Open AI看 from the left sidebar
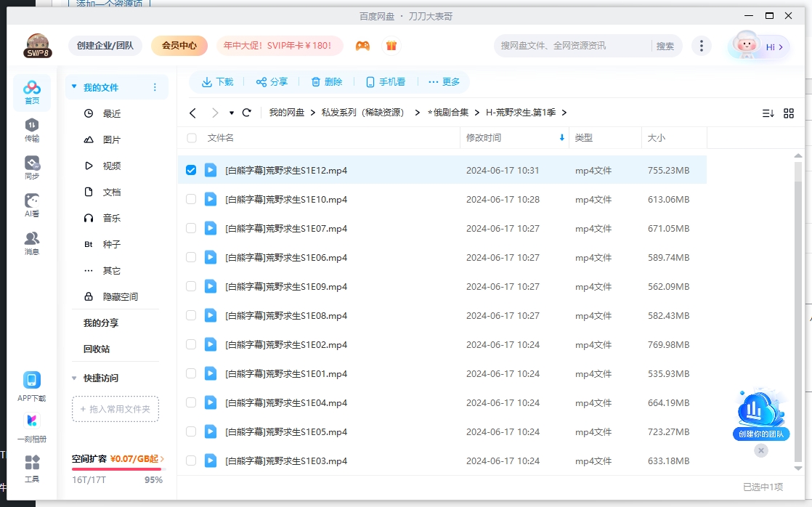812x507 pixels. (31, 203)
